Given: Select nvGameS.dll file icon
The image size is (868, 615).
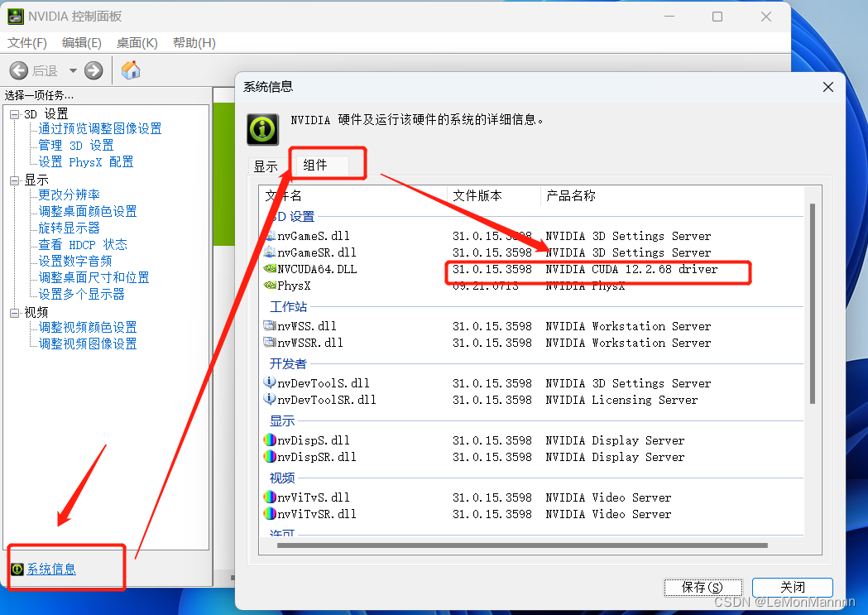Looking at the screenshot, I should pos(270,236).
